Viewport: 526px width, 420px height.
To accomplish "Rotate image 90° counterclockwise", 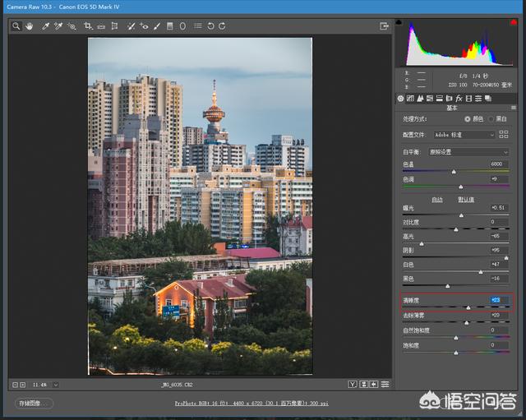I will coord(210,26).
